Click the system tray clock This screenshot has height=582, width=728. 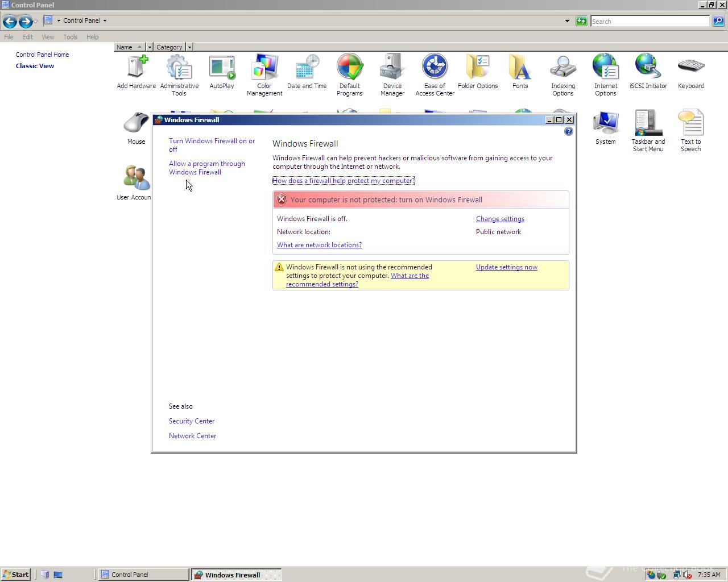coord(709,575)
